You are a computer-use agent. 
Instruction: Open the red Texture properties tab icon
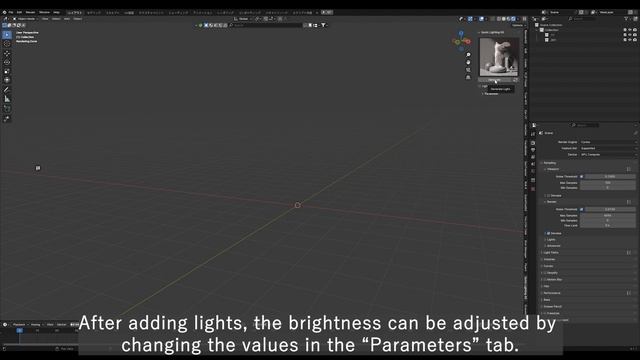[x=533, y=189]
